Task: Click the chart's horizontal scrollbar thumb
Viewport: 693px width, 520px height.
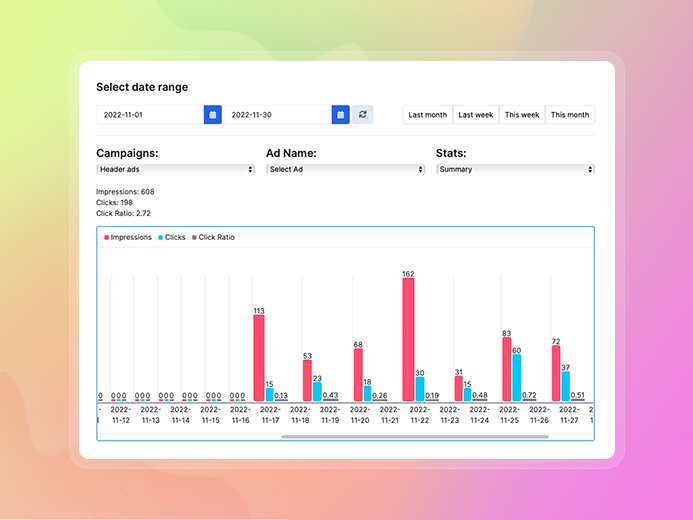Action: click(415, 436)
